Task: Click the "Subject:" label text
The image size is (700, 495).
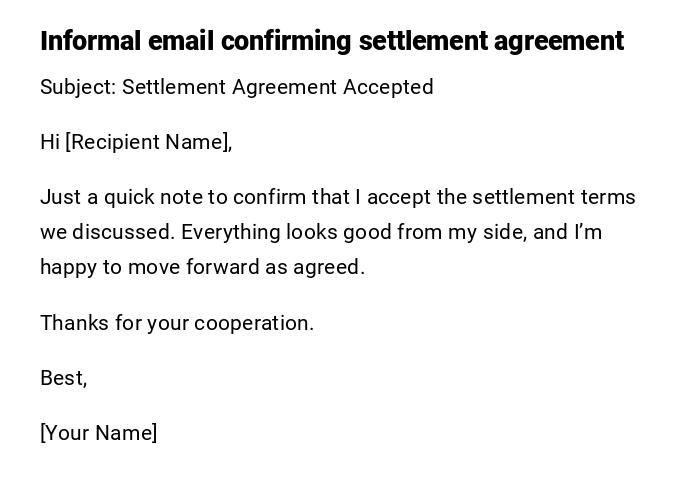Action: pyautogui.click(x=78, y=87)
